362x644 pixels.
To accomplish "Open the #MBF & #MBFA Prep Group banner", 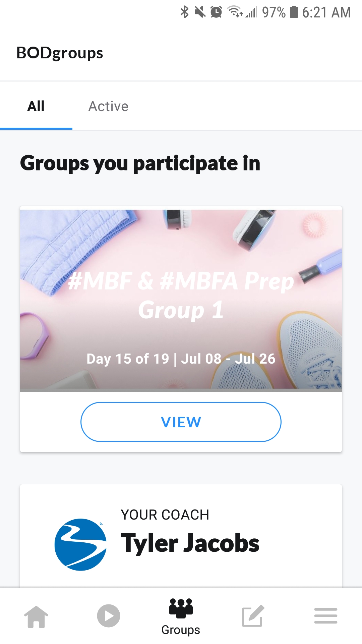I will (181, 299).
